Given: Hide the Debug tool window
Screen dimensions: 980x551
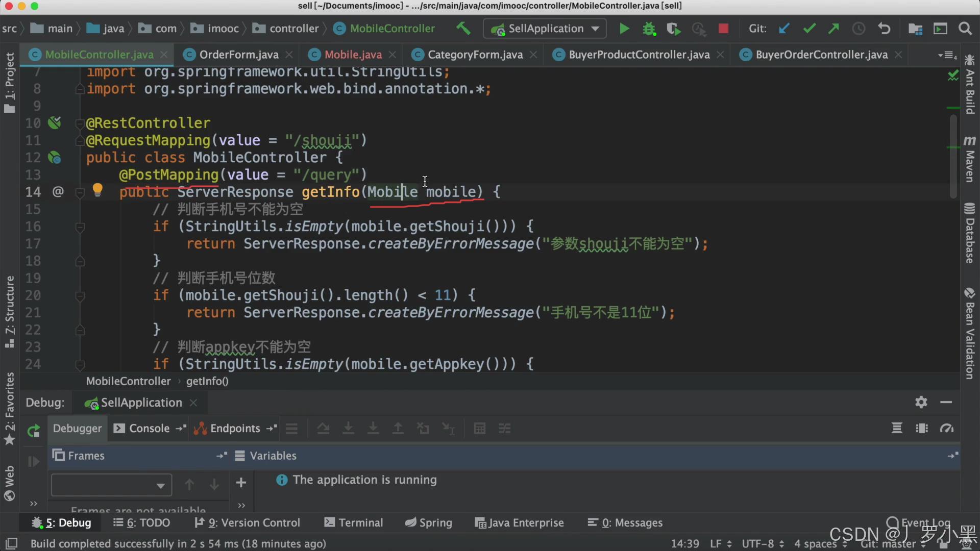Looking at the screenshot, I should tap(946, 402).
